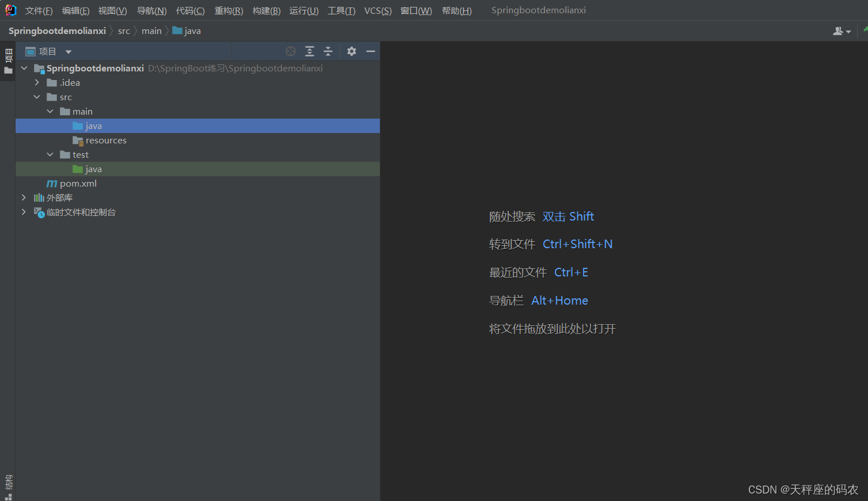This screenshot has width=868, height=501.
Task: Select the test folder label
Action: [x=81, y=155]
